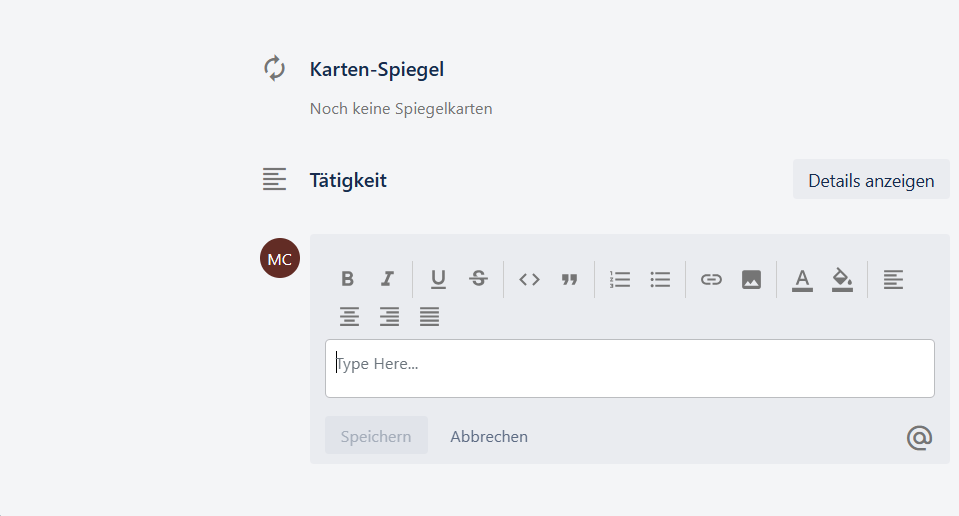
Task: Insert an image into the comment
Action: pyautogui.click(x=751, y=279)
